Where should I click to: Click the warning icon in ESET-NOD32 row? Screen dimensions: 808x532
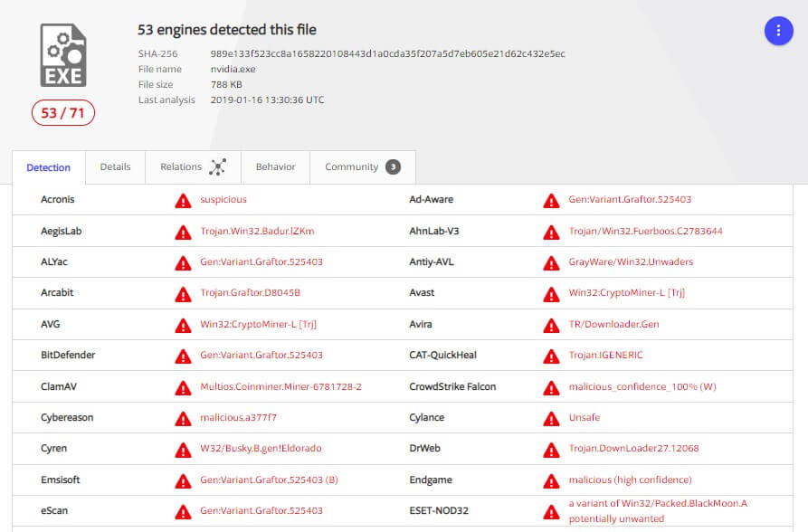click(x=551, y=511)
